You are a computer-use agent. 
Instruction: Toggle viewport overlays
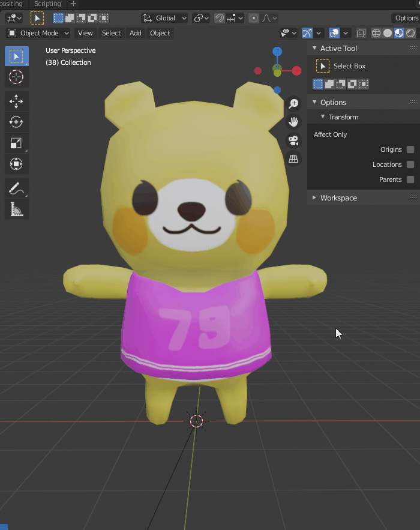click(x=334, y=33)
